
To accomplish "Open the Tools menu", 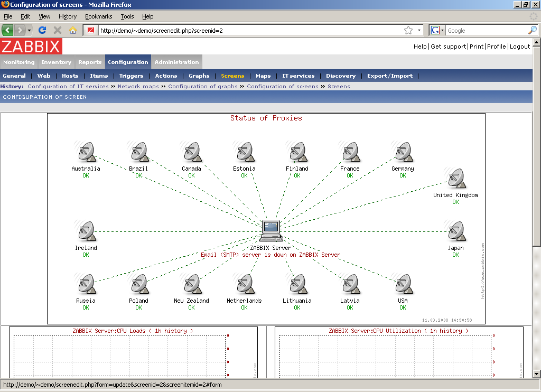I will [127, 16].
